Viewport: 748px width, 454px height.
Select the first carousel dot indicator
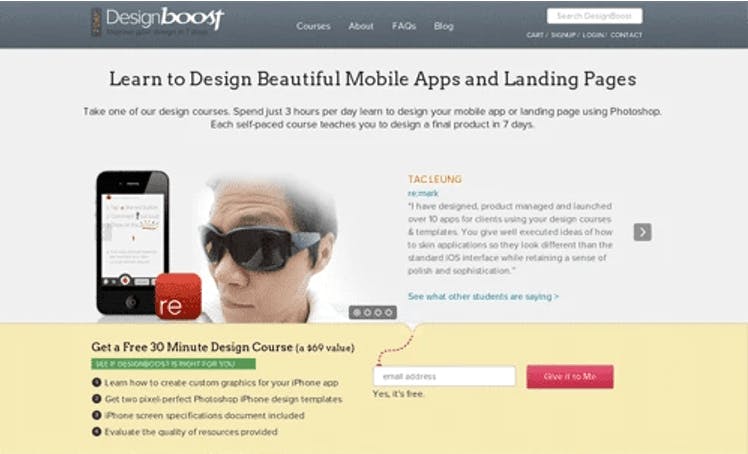tap(357, 312)
